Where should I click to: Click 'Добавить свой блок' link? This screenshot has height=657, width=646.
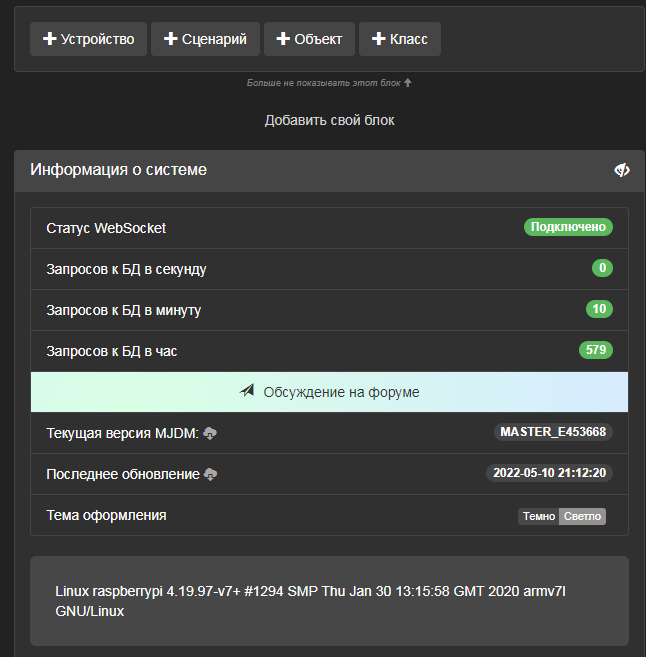329,120
